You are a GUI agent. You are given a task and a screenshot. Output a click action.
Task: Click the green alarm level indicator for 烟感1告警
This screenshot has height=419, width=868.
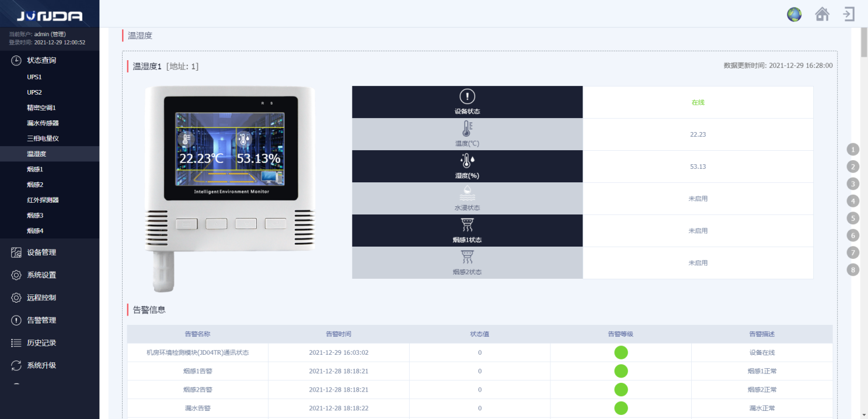click(x=621, y=371)
